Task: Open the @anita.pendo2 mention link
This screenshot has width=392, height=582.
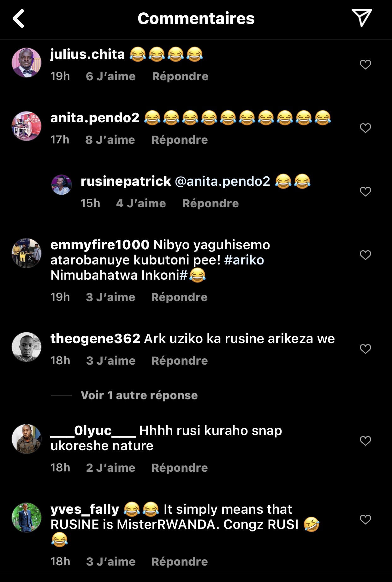Action: tap(223, 181)
